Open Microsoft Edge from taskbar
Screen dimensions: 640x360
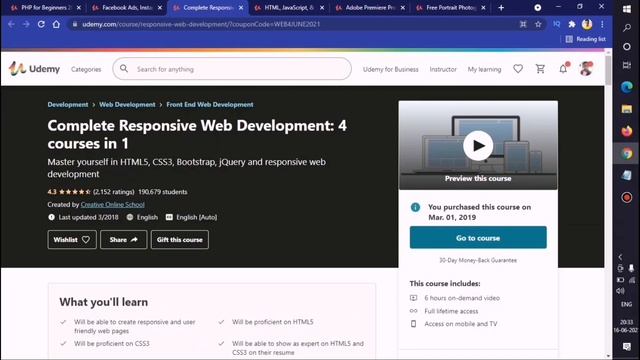(627, 87)
